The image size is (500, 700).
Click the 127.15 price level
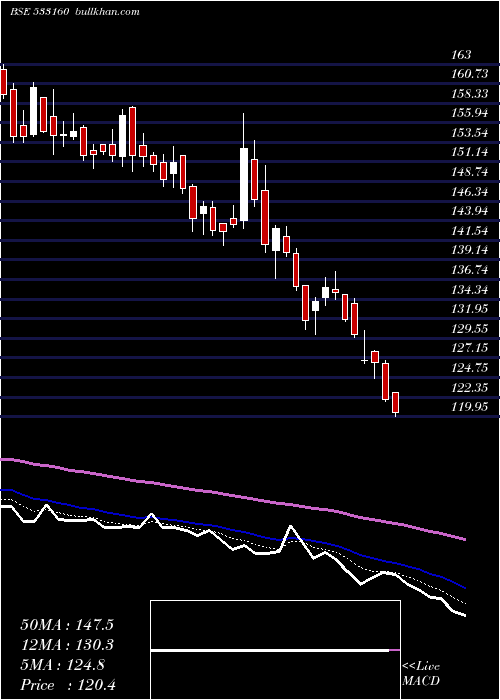471,348
